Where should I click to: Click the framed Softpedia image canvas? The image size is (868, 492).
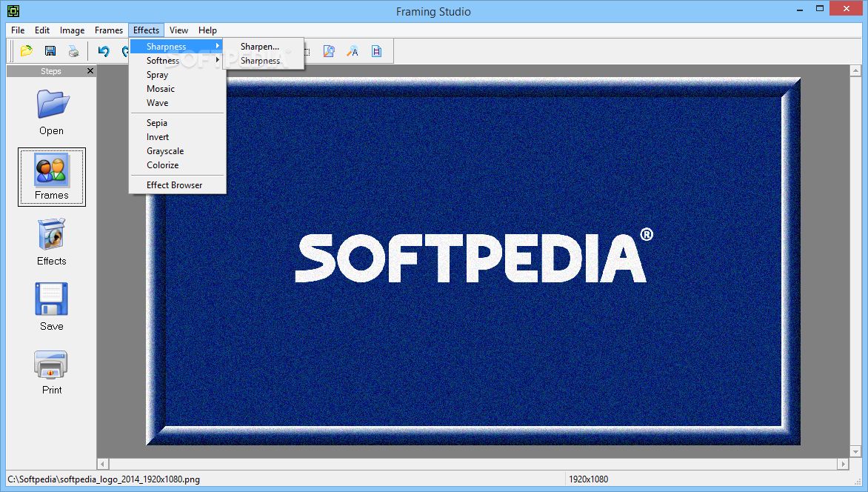pyautogui.click(x=473, y=261)
